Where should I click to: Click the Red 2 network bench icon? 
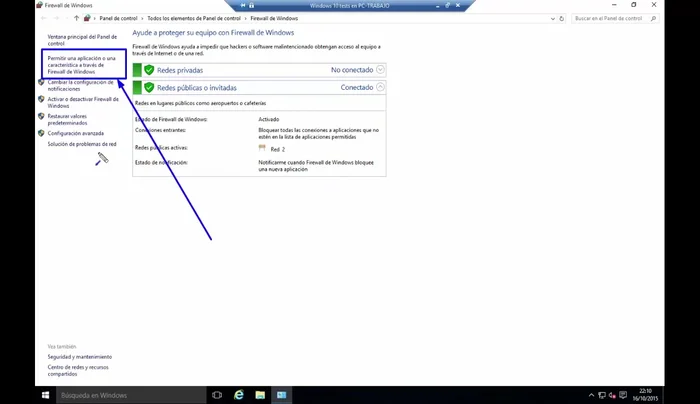tap(262, 148)
